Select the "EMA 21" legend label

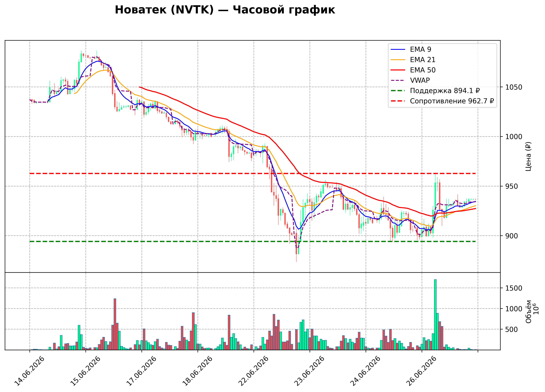tap(423, 60)
